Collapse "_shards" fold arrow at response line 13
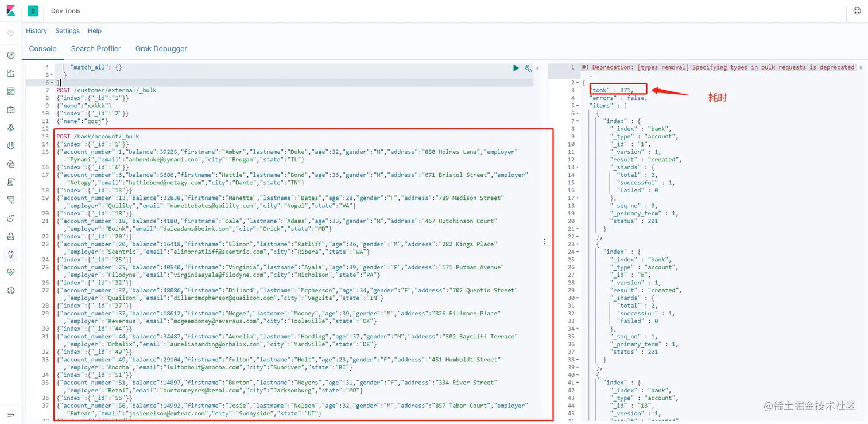The width and height of the screenshot is (868, 424). 578,167
